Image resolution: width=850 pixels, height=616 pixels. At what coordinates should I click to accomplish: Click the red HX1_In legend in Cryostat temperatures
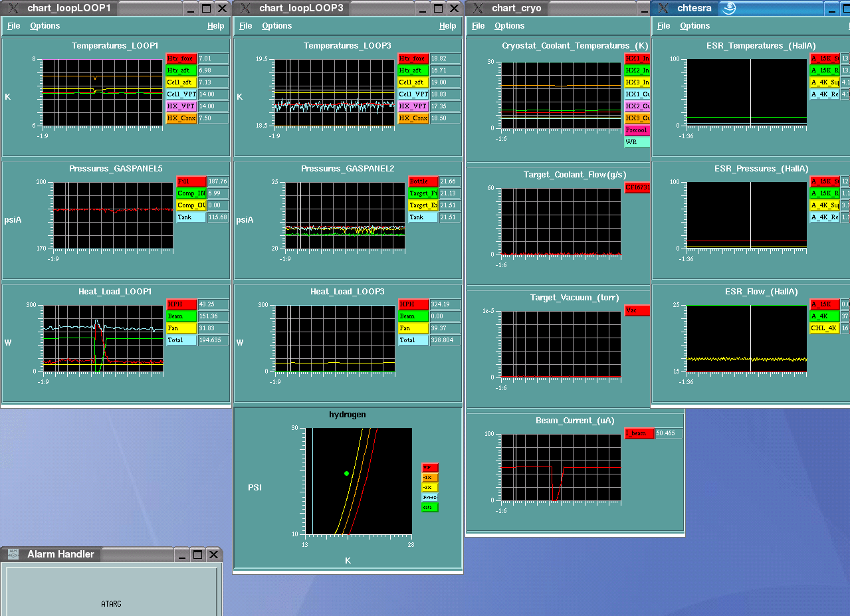637,58
